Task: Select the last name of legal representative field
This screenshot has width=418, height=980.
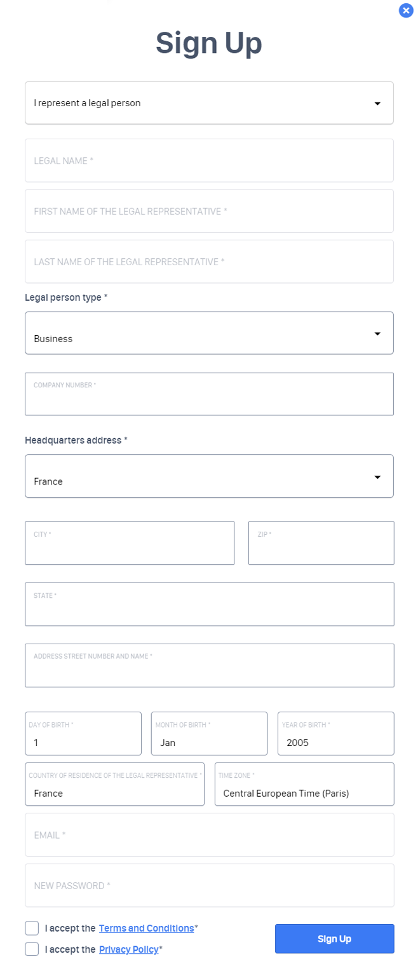Action: (x=209, y=261)
